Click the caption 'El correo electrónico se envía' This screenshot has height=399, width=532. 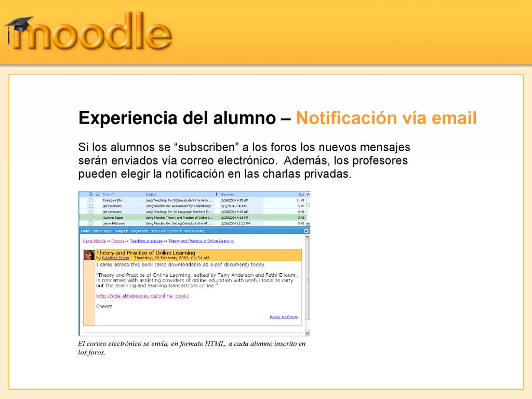pyautogui.click(x=124, y=344)
